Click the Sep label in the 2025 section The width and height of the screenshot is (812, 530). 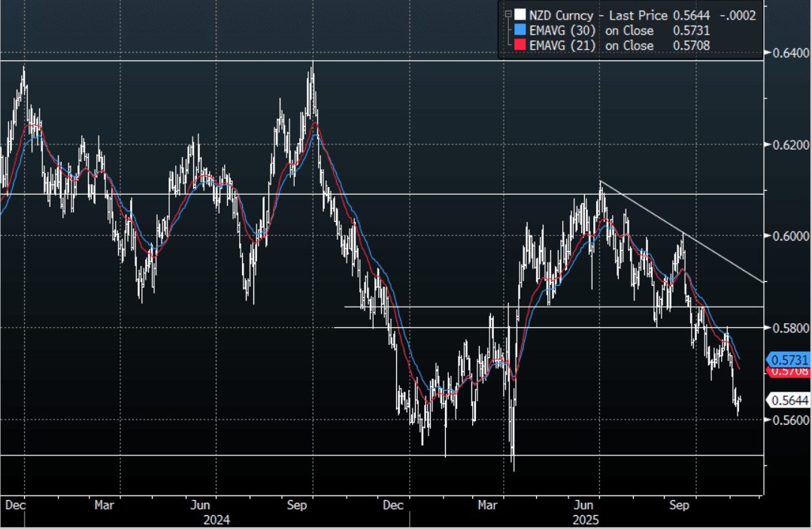pos(679,504)
